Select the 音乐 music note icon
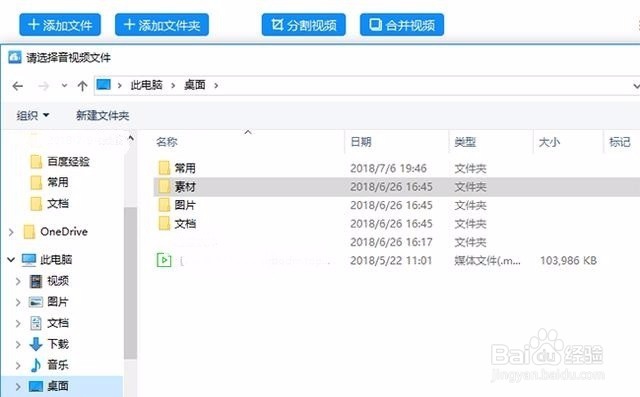 36,365
